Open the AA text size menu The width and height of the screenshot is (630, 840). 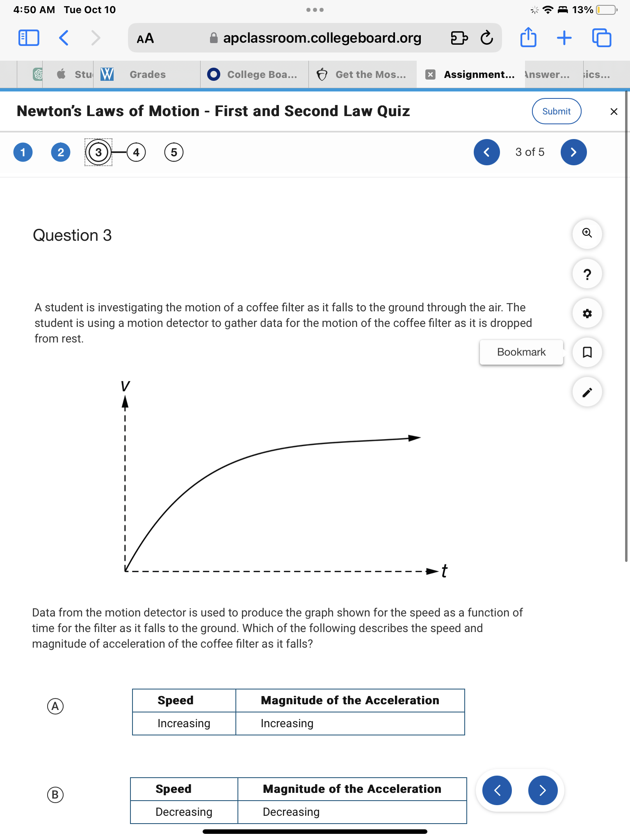click(145, 38)
